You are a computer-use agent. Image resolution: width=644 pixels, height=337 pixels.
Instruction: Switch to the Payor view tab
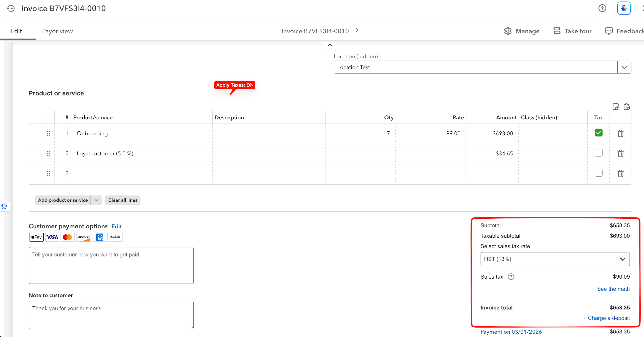[x=57, y=31]
